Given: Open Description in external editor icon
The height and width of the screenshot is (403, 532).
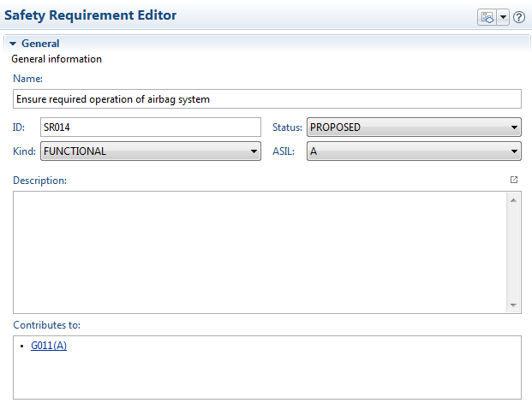Looking at the screenshot, I should point(514,180).
